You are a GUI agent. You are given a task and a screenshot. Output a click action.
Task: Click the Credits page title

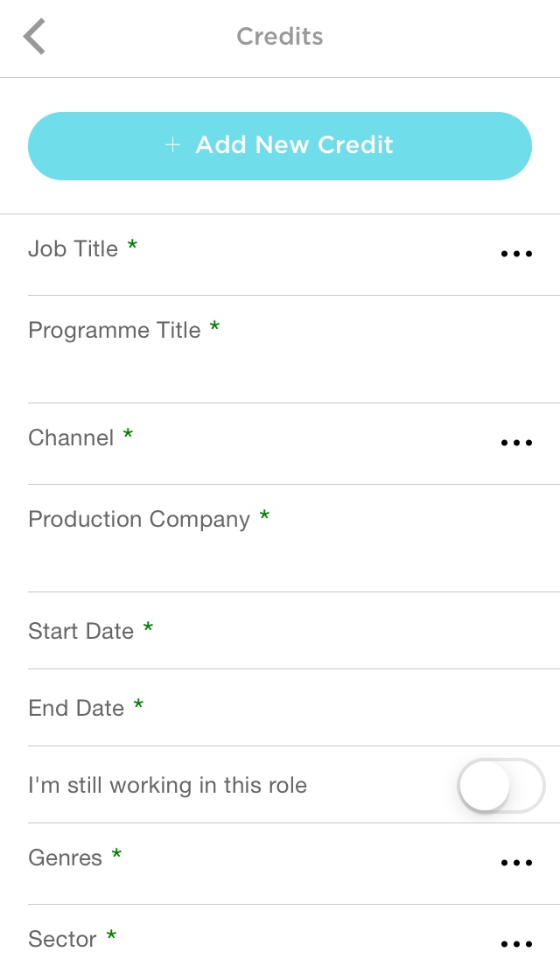(280, 37)
